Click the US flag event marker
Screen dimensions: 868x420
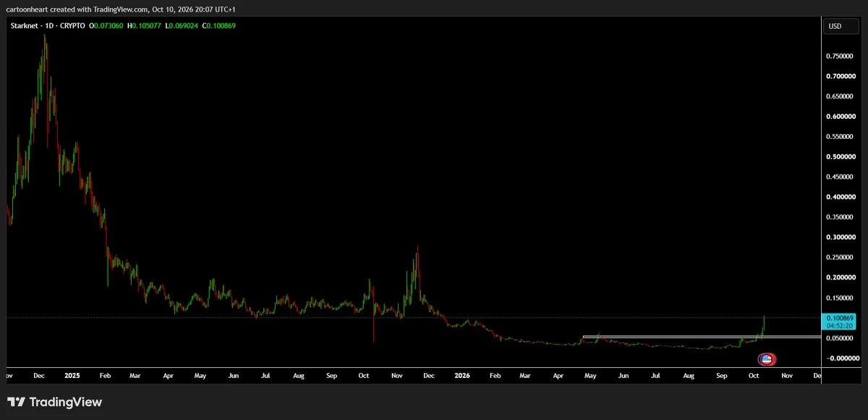click(767, 358)
